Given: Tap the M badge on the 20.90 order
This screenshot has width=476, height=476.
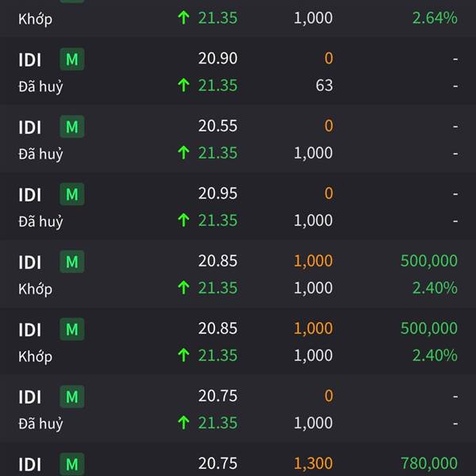Looking at the screenshot, I should point(72,59).
